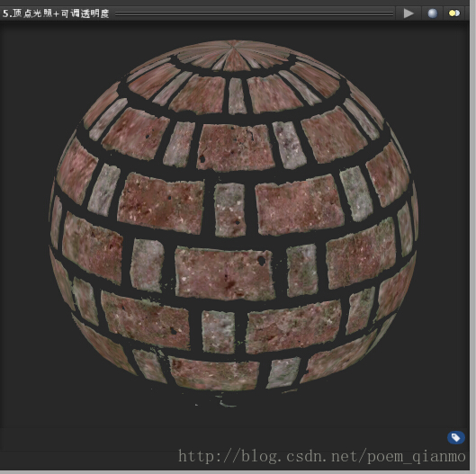Click the dark strip above the preview header
The width and height of the screenshot is (476, 474).
coord(234,3)
